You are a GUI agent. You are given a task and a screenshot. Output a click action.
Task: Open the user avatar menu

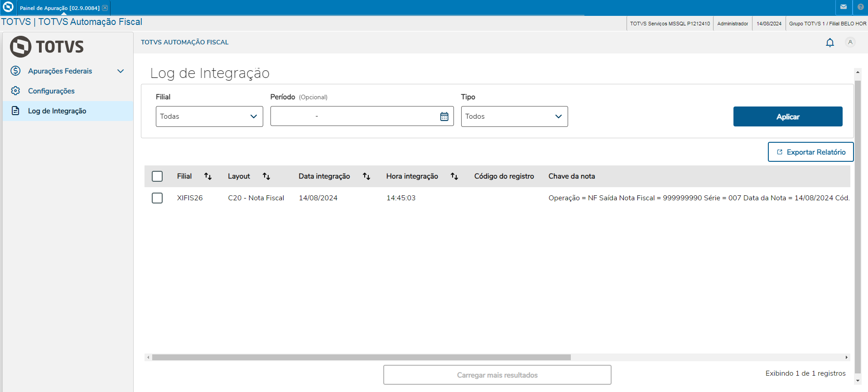pos(850,42)
